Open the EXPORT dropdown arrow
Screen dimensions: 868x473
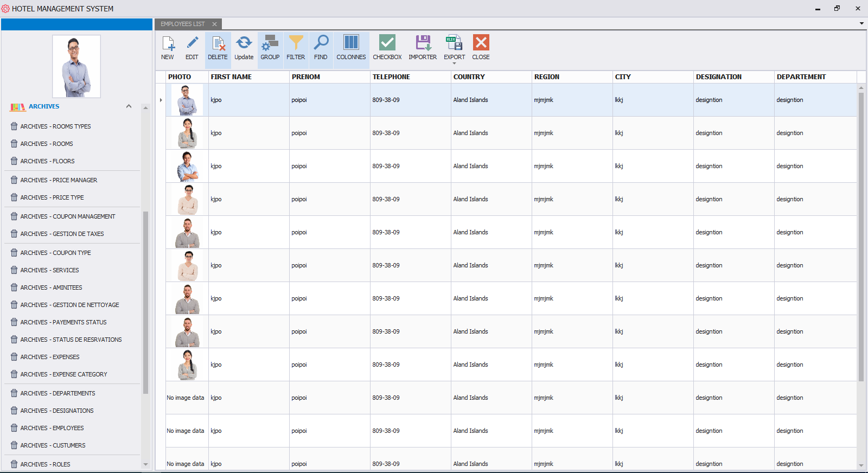tap(455, 63)
